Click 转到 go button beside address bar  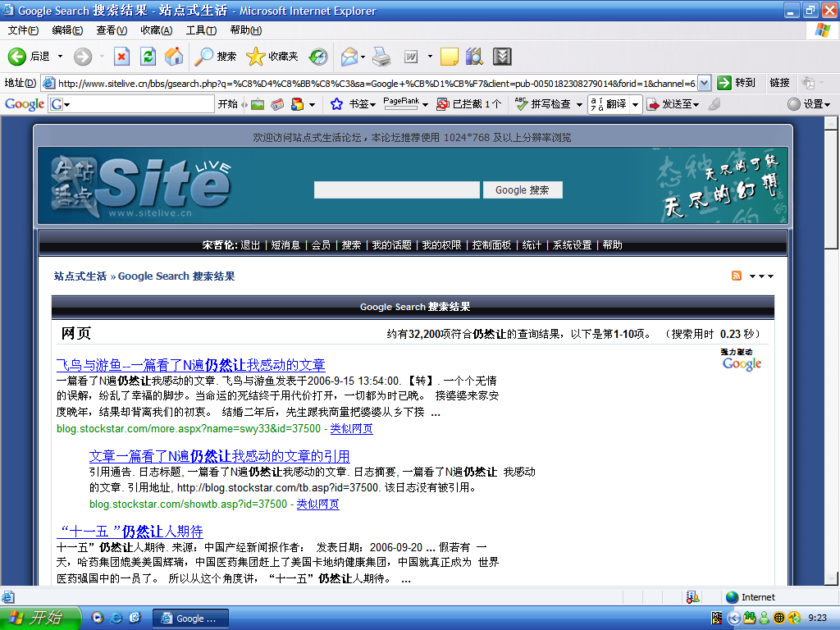point(736,83)
